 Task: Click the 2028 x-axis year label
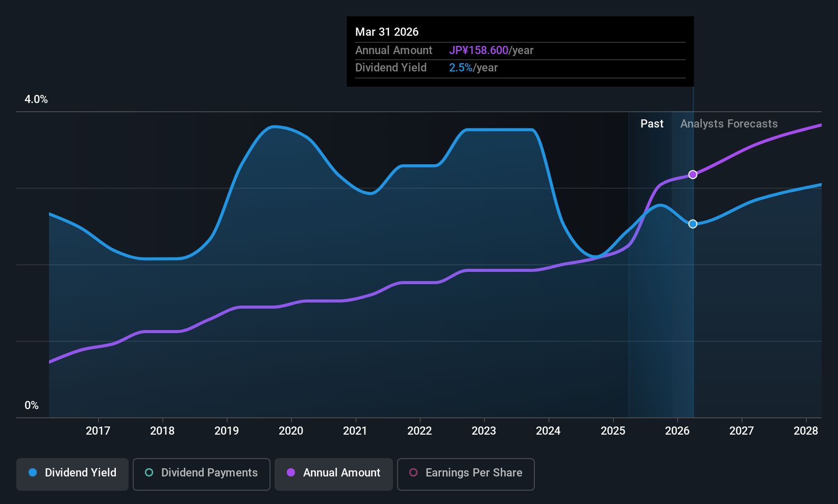click(806, 431)
